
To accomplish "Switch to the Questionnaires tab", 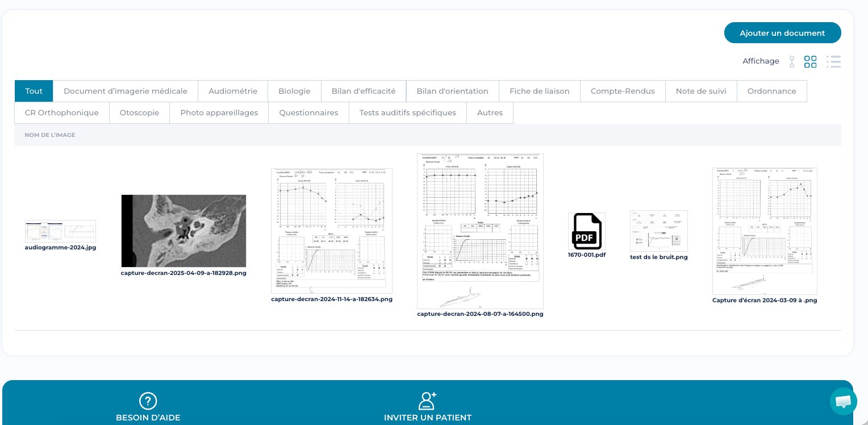I will tap(308, 113).
